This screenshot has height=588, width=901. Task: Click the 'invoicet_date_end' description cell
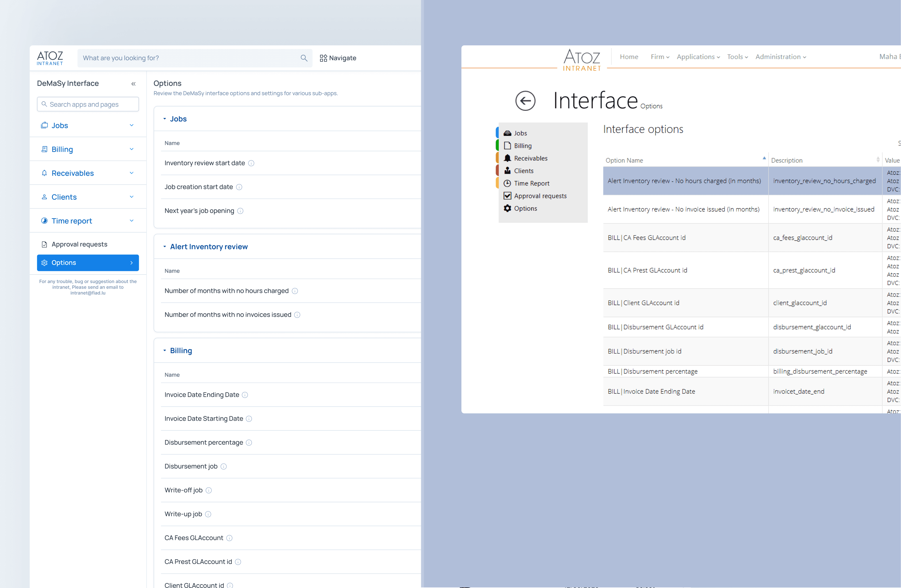tap(825, 391)
